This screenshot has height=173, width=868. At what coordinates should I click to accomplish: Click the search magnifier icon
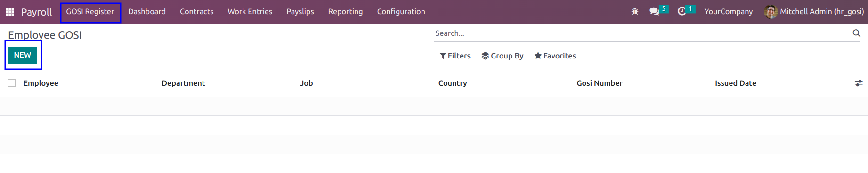coord(856,33)
